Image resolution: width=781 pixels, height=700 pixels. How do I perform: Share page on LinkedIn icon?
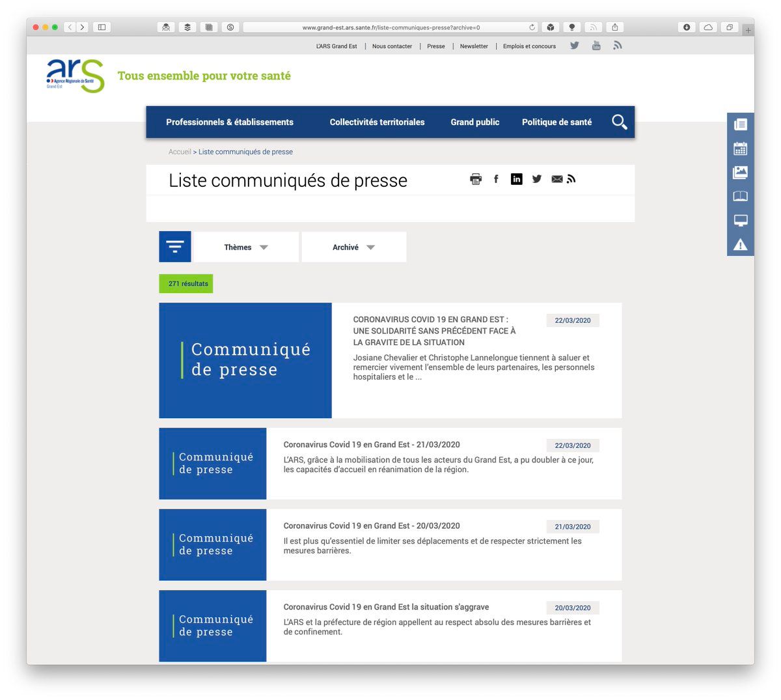click(516, 179)
